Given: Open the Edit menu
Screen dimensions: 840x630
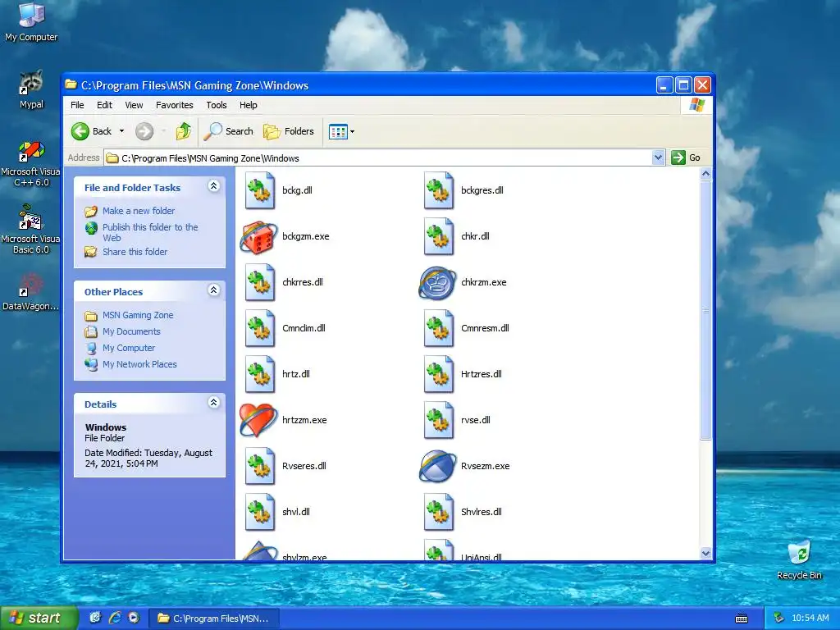Looking at the screenshot, I should (x=104, y=105).
